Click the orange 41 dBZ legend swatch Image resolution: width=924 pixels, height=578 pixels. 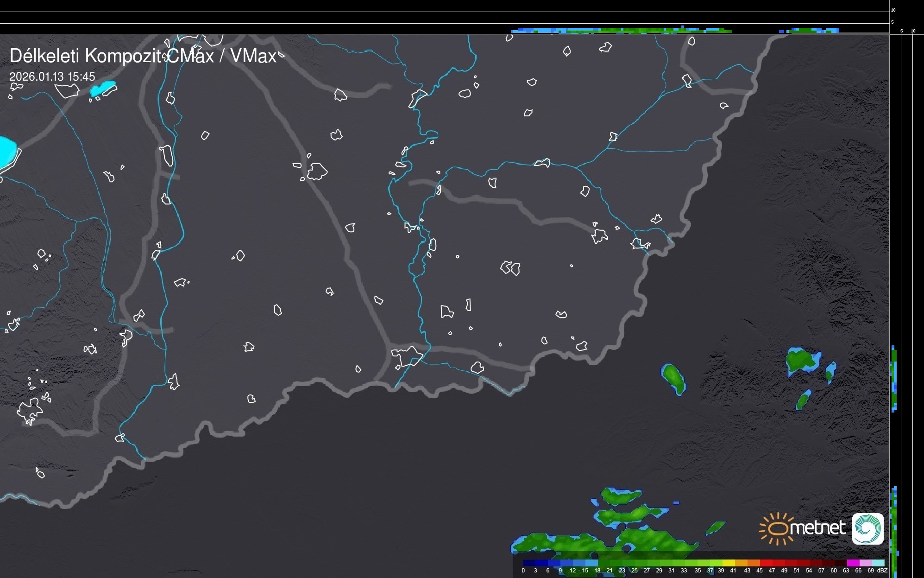[x=741, y=563]
